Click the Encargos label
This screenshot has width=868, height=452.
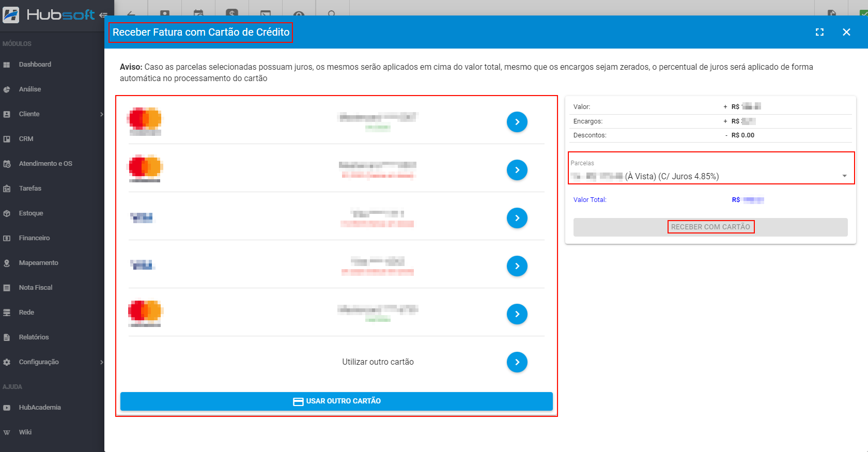coord(588,121)
